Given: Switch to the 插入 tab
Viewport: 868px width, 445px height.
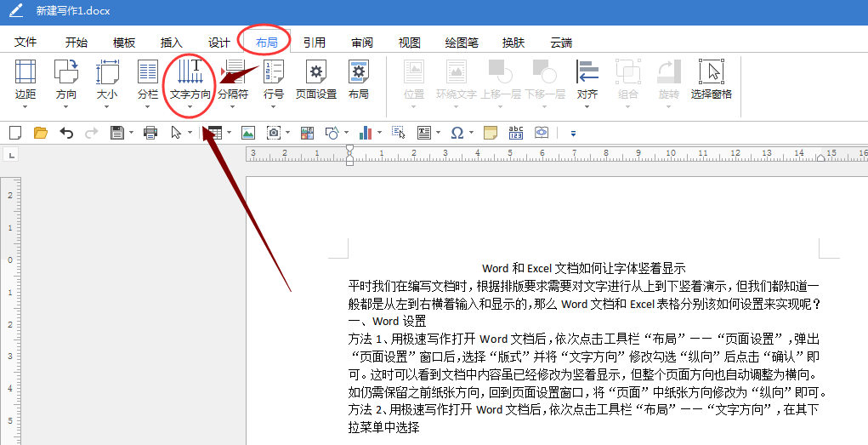Looking at the screenshot, I should click(171, 43).
